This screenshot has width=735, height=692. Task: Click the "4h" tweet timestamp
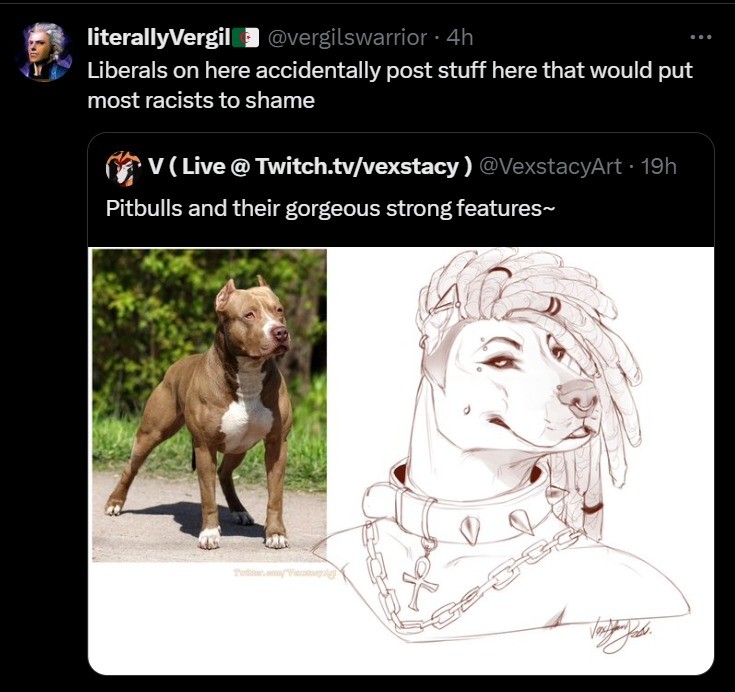[460, 38]
